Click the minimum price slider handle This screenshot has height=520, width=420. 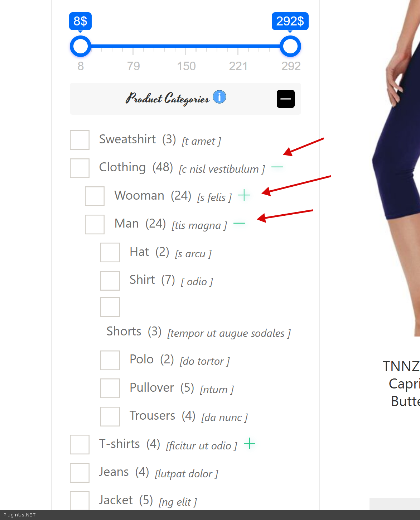pos(81,46)
